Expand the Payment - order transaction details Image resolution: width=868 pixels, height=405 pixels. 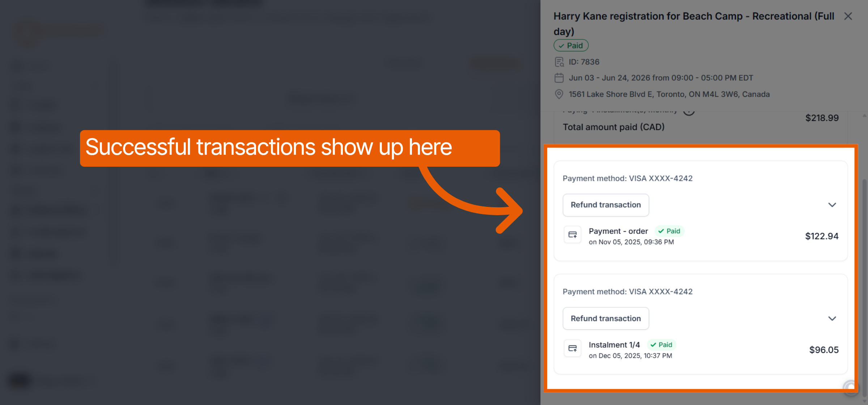832,205
